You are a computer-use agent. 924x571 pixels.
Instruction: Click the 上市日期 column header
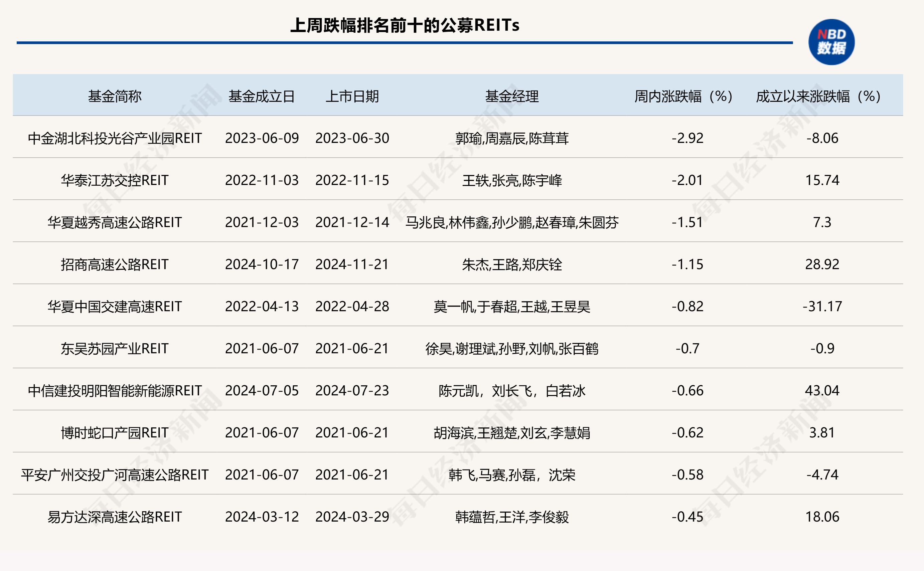(352, 96)
